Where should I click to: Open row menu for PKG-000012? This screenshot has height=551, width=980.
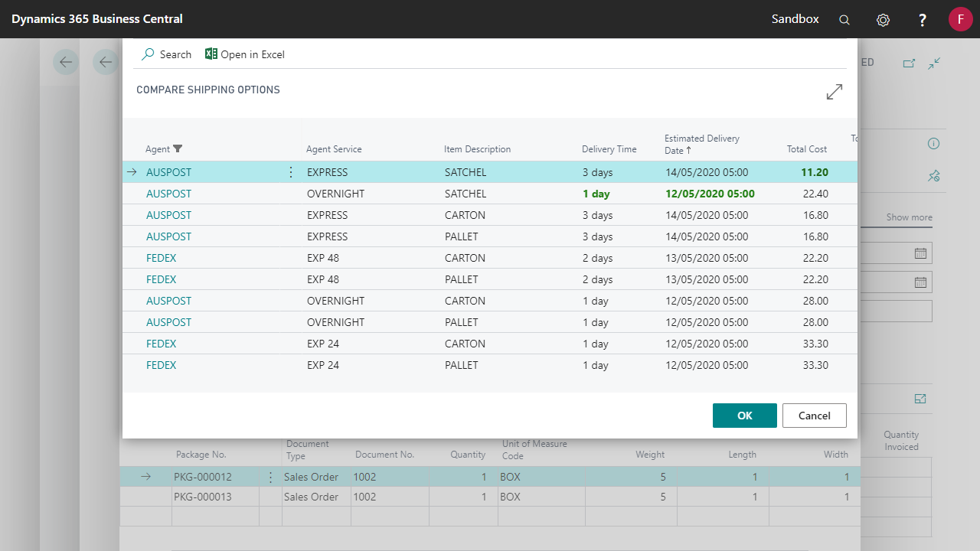point(270,477)
